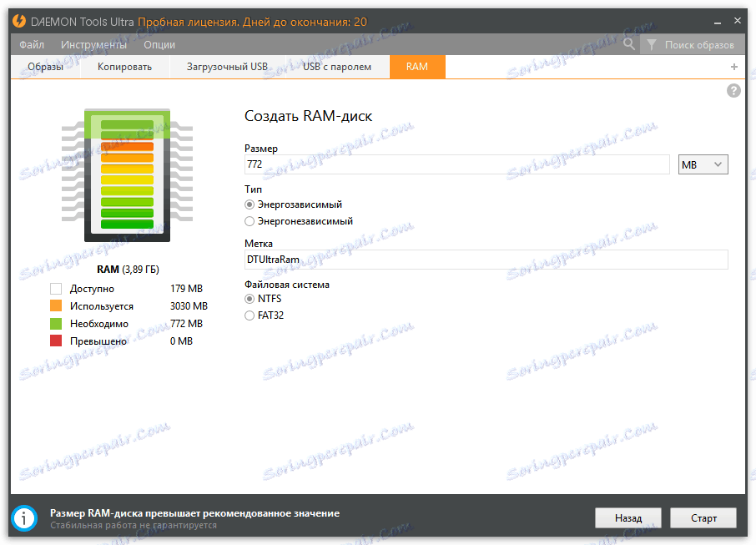Open the Опции menu
This screenshot has width=756, height=545.
[x=159, y=45]
